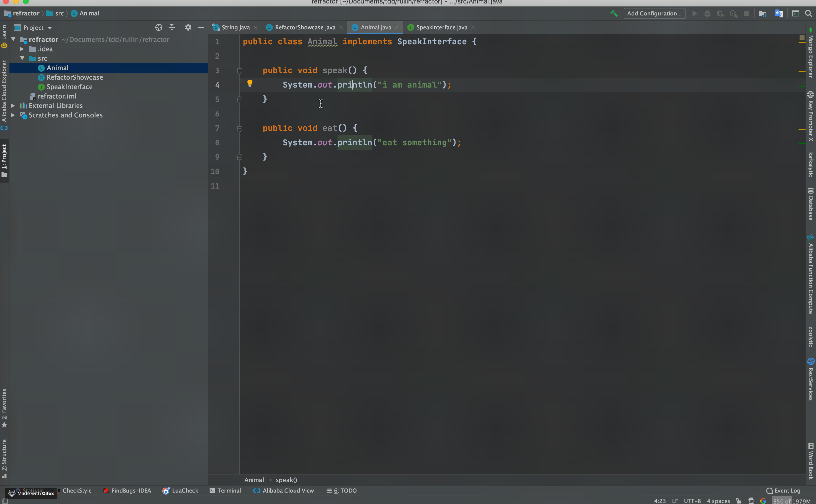The width and height of the screenshot is (816, 504).
Task: Click Collapse All icon in Project panel
Action: coord(172,27)
